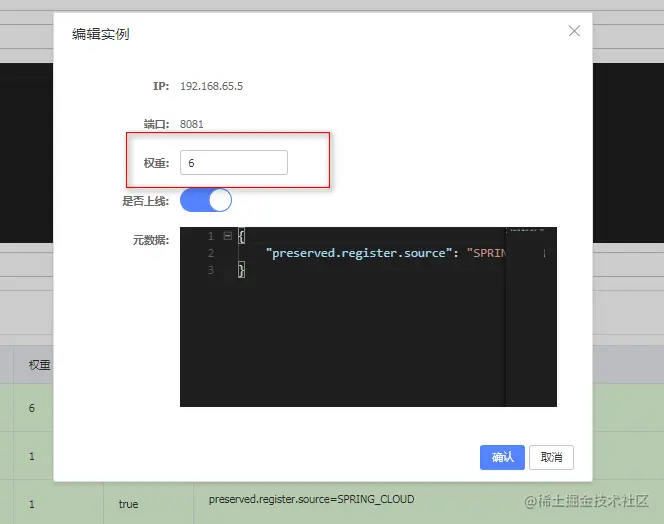Close the 编辑实例 dialog with the X
This screenshot has height=524, width=664.
point(574,31)
